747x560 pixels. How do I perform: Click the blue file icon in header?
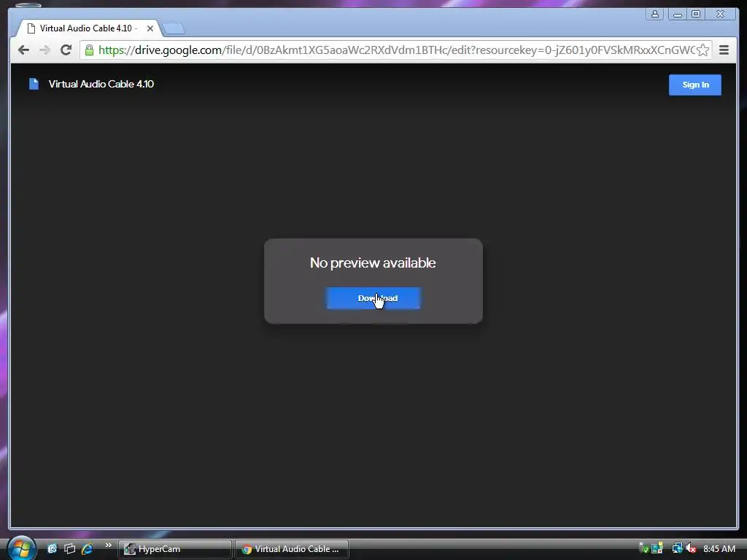point(34,84)
